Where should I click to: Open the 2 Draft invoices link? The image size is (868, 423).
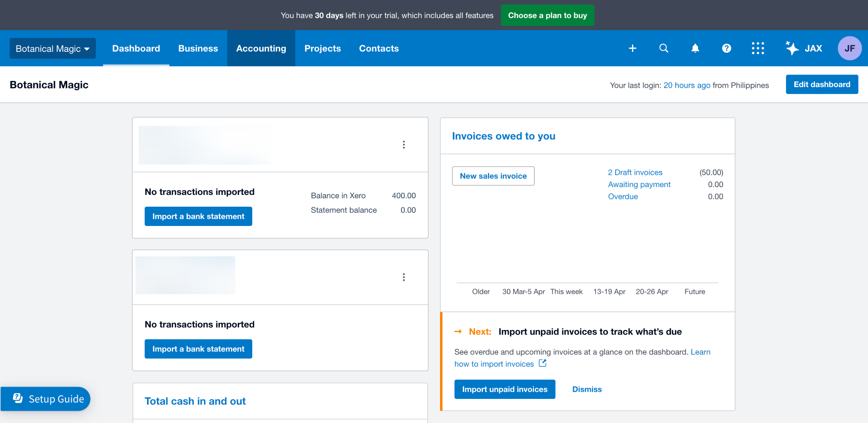coord(635,173)
